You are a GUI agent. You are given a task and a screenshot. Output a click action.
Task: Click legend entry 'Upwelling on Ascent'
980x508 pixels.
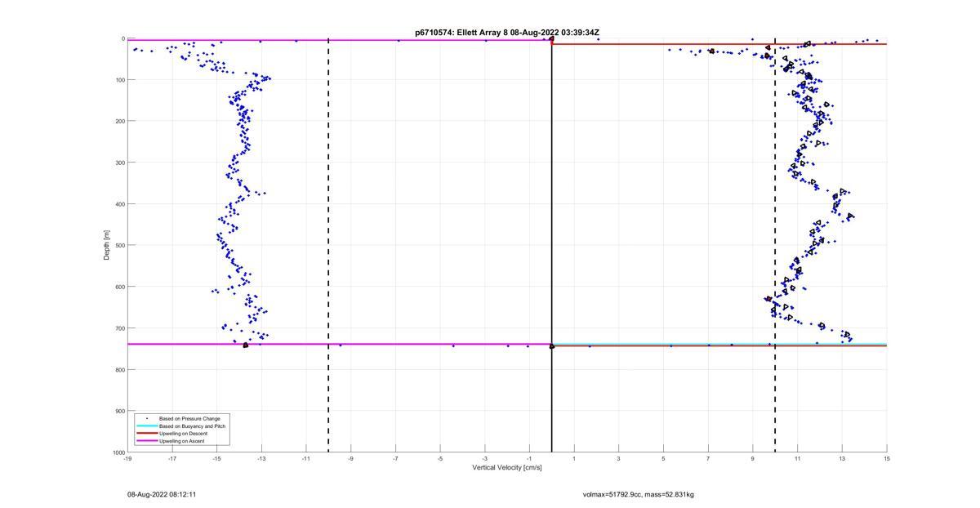tap(182, 441)
